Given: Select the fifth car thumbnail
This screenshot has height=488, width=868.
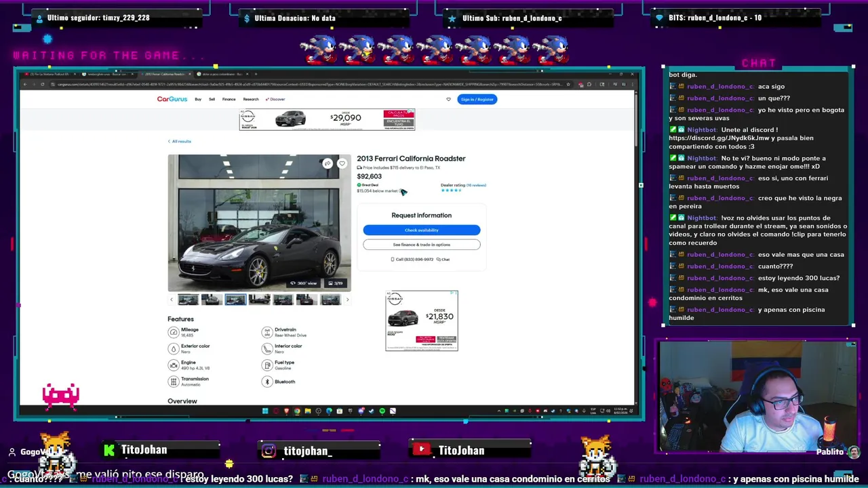Looking at the screenshot, I should 283,300.
